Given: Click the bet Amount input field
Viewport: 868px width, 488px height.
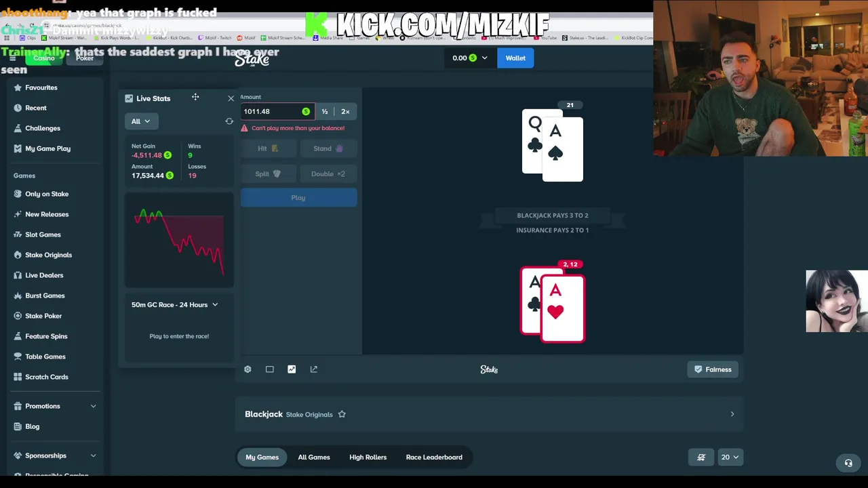Looking at the screenshot, I should coord(277,111).
